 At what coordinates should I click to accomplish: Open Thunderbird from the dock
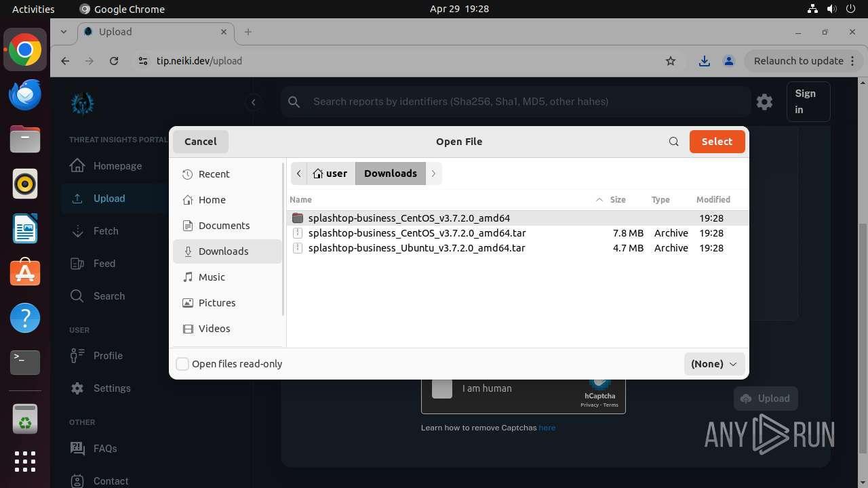coord(25,95)
